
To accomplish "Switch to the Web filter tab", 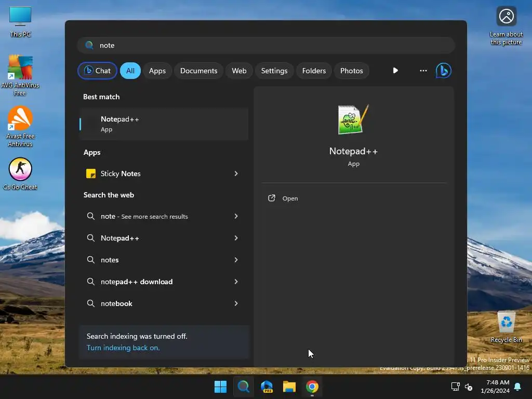I will pos(239,71).
